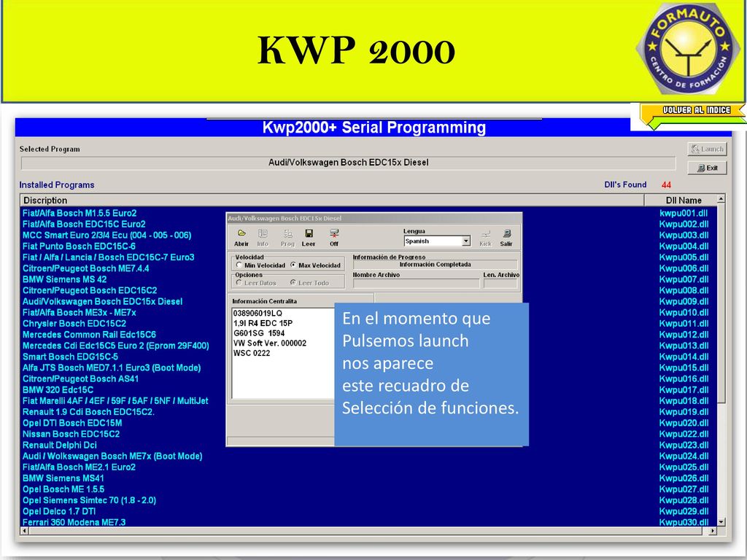Select Opel Delco 1.7 DTI
Image resolution: width=747 pixels, height=560 pixels.
[59, 511]
